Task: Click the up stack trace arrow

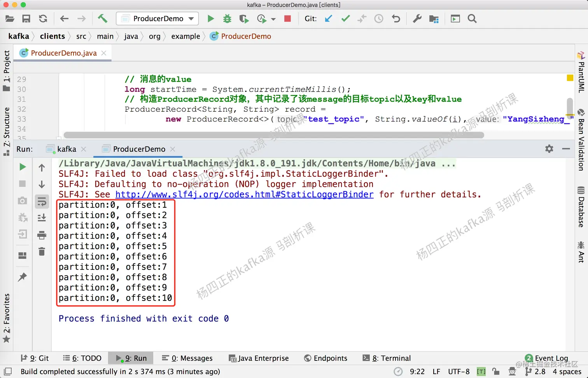Action: pyautogui.click(x=42, y=168)
